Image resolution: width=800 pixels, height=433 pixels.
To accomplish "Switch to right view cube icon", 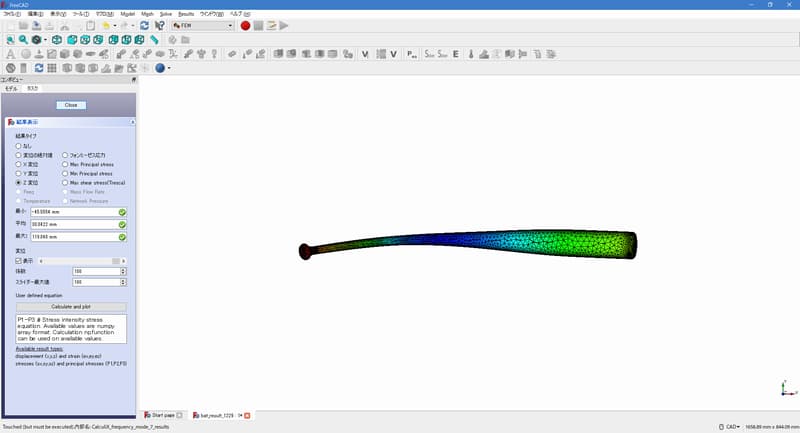I will pos(98,40).
